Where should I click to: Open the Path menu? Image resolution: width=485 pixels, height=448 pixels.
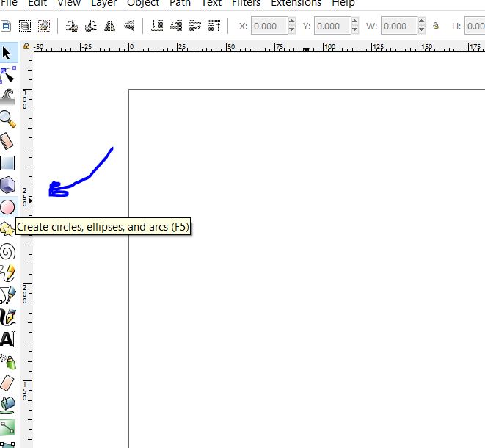coord(180,3)
